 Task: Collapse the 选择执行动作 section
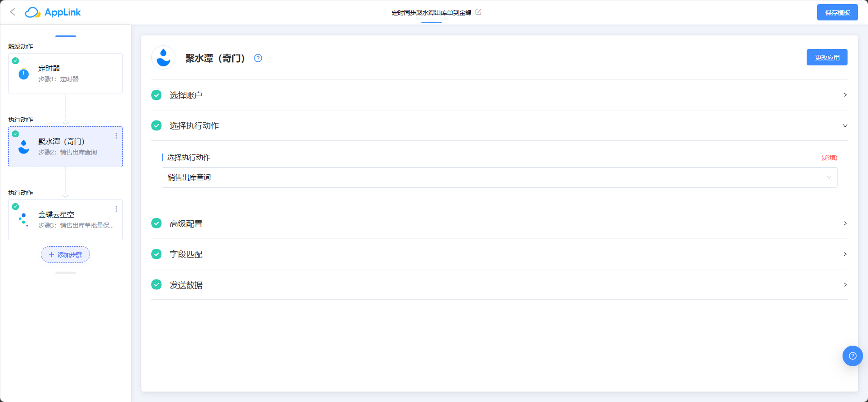(x=499, y=125)
